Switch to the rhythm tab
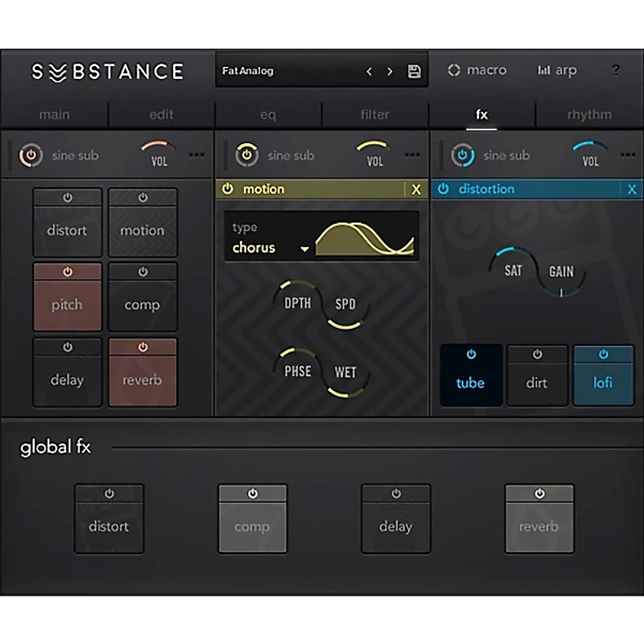The height and width of the screenshot is (644, 644). [x=588, y=114]
